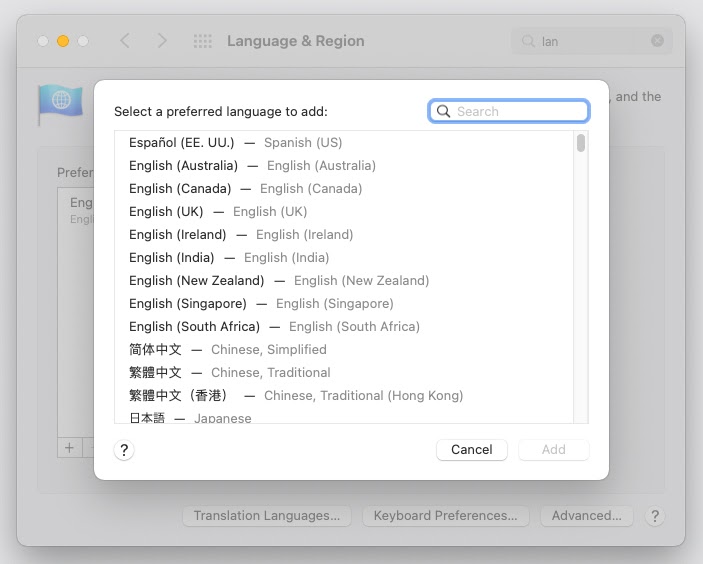Image resolution: width=703 pixels, height=564 pixels.
Task: Select Chinese, Traditional (Hong Kong)
Action: [344, 395]
